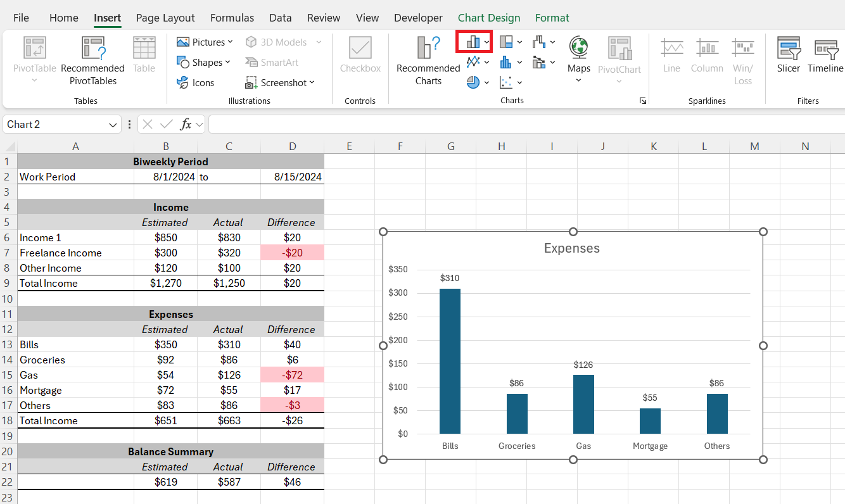Insert a Column sparkline
The width and height of the screenshot is (845, 504).
[x=707, y=56]
